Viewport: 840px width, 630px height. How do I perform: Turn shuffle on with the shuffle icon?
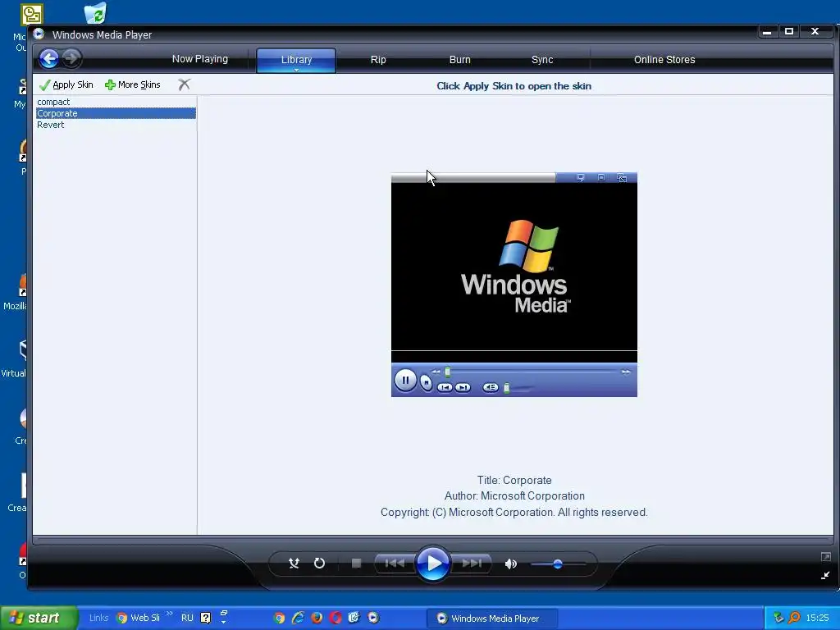coord(294,563)
